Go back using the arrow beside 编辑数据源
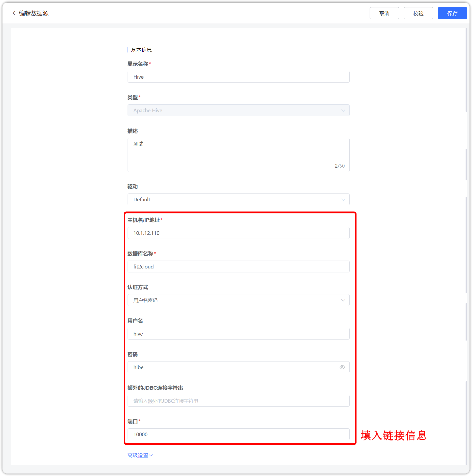 14,13
